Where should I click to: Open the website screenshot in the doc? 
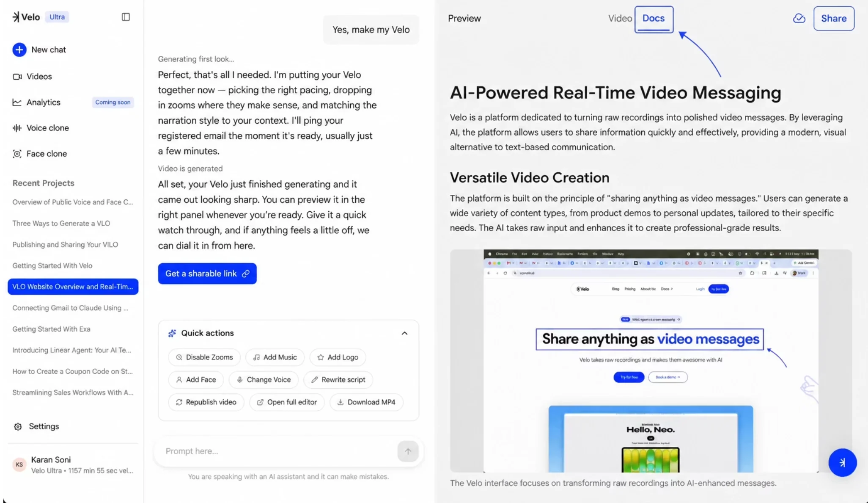pyautogui.click(x=651, y=361)
